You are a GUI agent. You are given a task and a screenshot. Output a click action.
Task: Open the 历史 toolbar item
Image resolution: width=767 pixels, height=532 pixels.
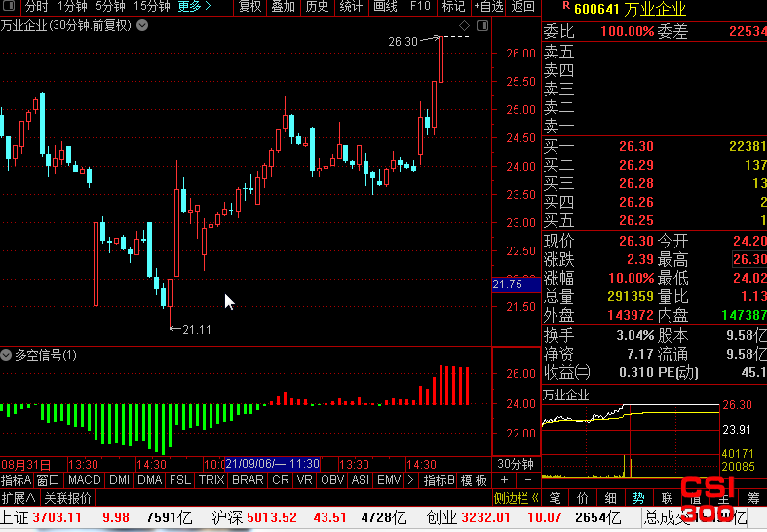[x=317, y=7]
